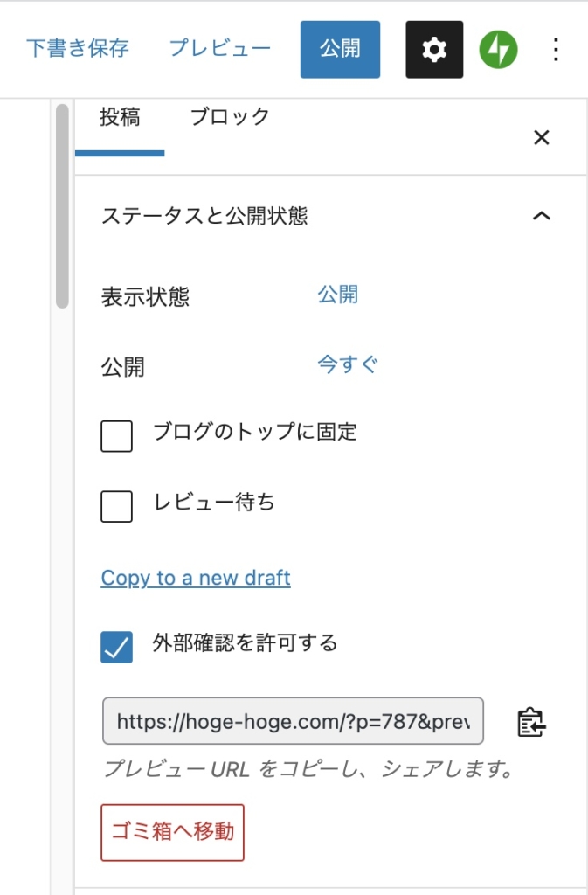Viewport: 588px width, 895px height.
Task: Click the vertical scrollbar thumb
Action: [x=62, y=205]
